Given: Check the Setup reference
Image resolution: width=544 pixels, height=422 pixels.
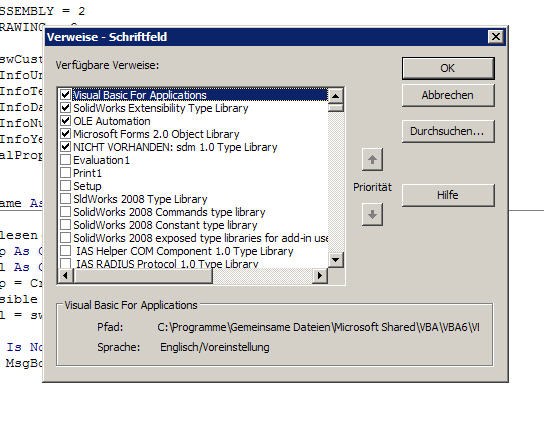Looking at the screenshot, I should (65, 186).
